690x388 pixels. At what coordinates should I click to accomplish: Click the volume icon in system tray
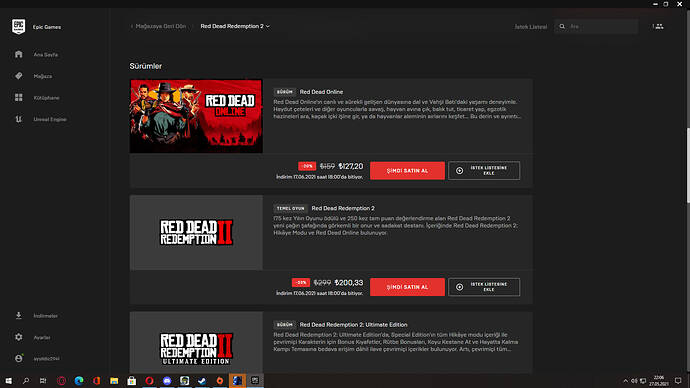coord(634,381)
